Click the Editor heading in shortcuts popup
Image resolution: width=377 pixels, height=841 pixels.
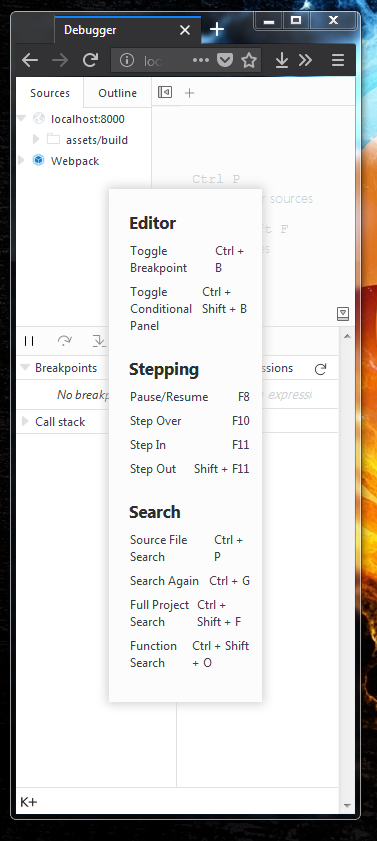pyautogui.click(x=152, y=223)
